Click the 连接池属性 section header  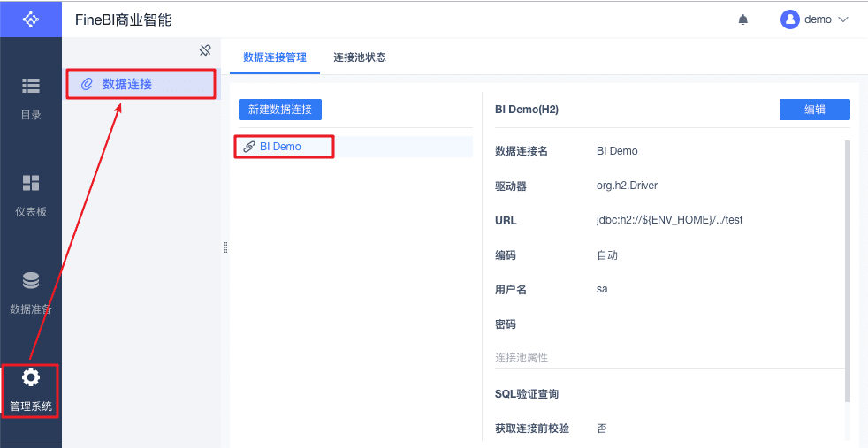point(522,358)
